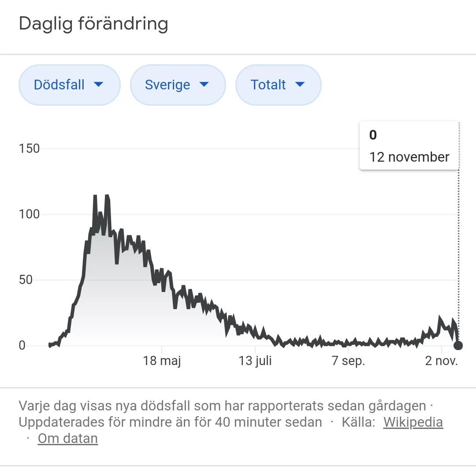Click the 18 maj axis label

pyautogui.click(x=162, y=361)
